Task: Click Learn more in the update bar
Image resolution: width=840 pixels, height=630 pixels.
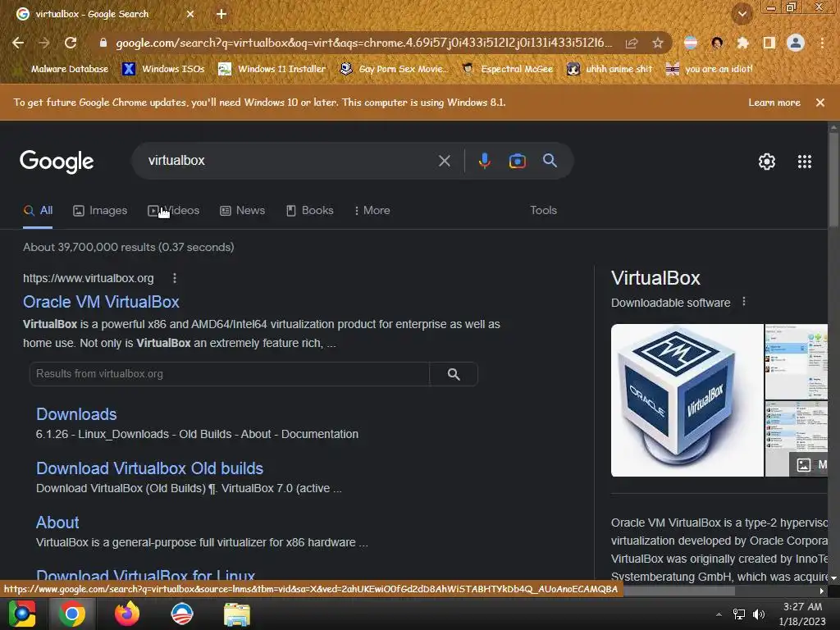Action: point(774,103)
